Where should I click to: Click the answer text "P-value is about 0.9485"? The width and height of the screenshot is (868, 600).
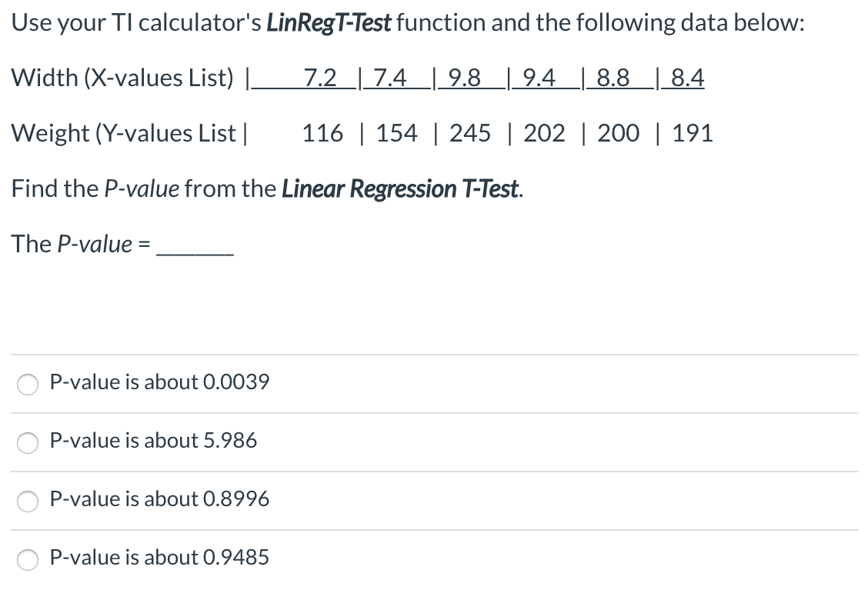coord(159,558)
